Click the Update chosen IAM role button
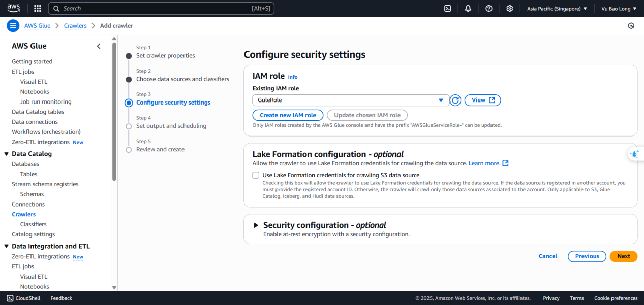 (367, 115)
